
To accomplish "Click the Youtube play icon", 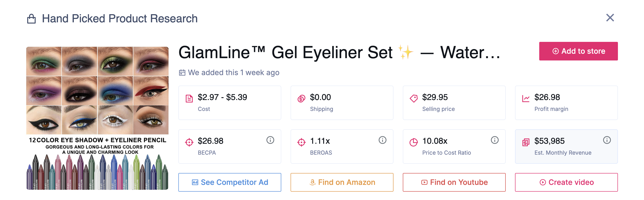I will (x=424, y=182).
